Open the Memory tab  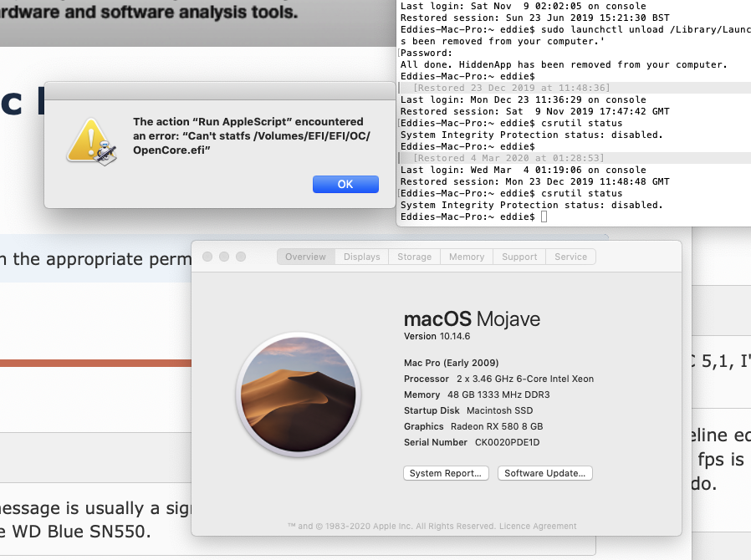pos(467,257)
